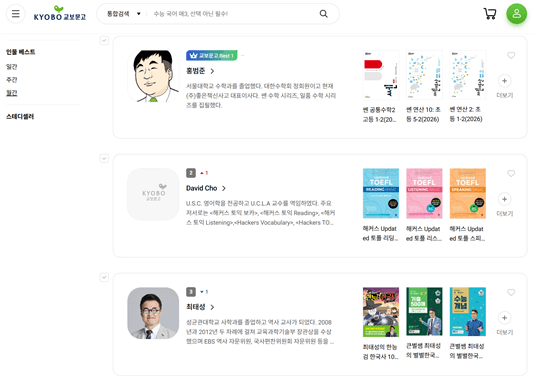
Task: Click 최태성 biography text
Action: (260, 332)
